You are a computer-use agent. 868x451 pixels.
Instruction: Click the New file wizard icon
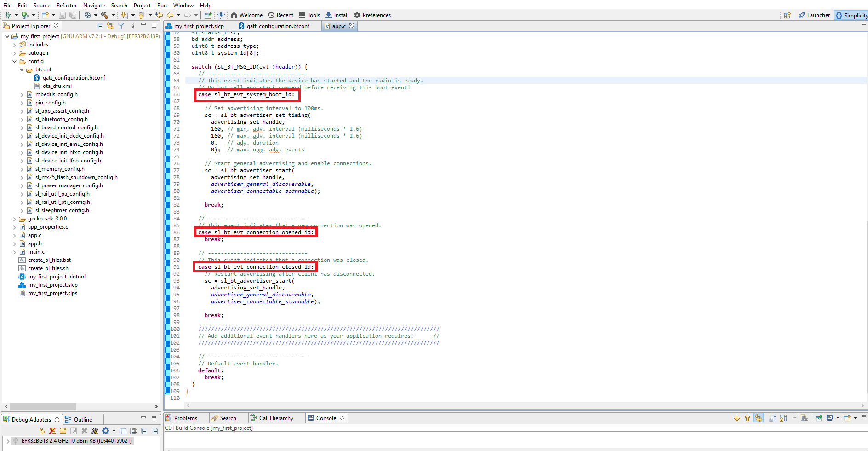pyautogui.click(x=45, y=15)
